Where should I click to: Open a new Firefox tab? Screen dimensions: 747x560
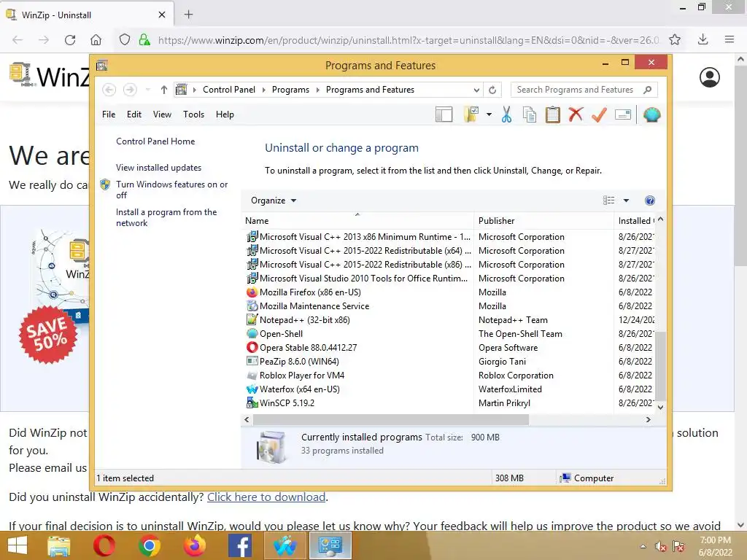coord(189,15)
